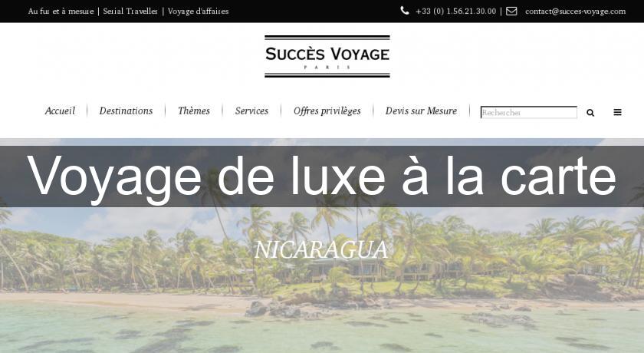Follow the Serial Traveller link
The height and width of the screenshot is (353, 644).
(130, 11)
